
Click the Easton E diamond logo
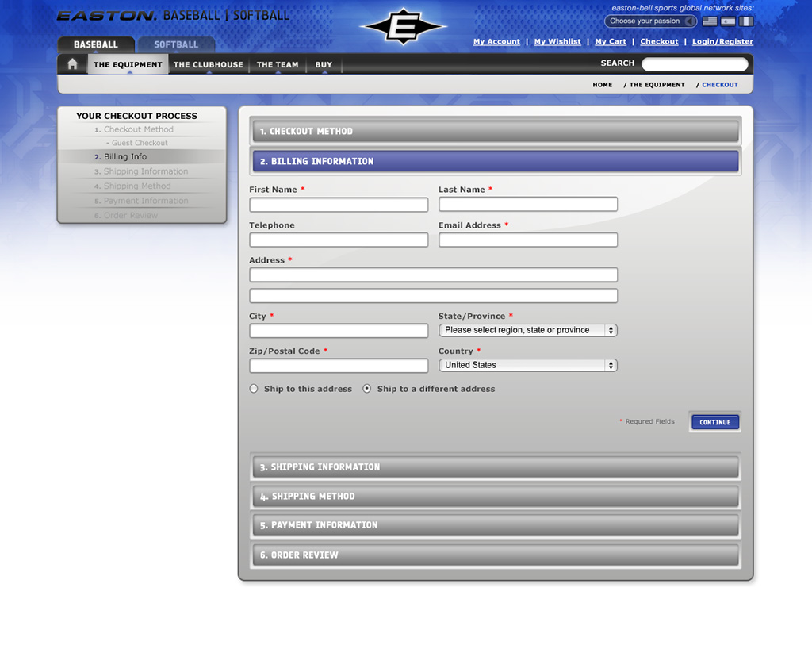pos(402,27)
